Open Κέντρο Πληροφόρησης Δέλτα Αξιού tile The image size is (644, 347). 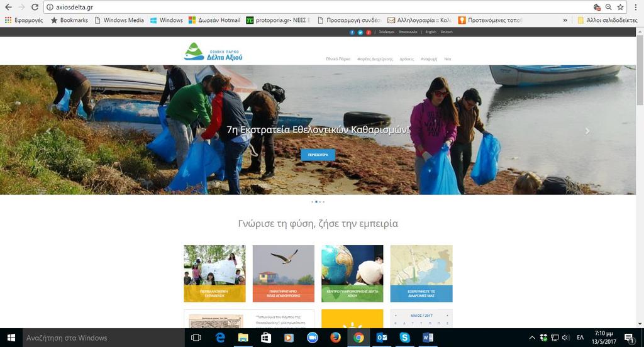click(x=352, y=273)
